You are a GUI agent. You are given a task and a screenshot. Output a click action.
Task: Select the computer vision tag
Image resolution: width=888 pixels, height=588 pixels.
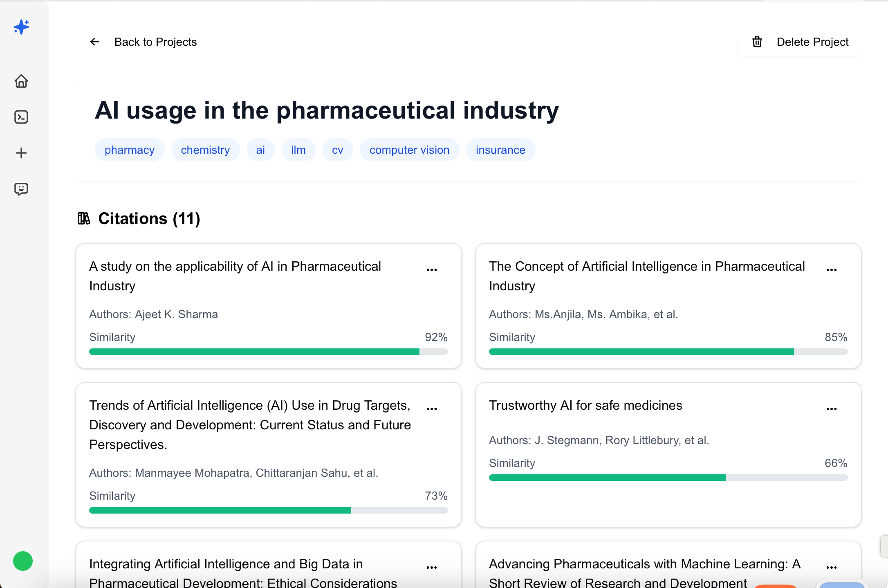409,150
